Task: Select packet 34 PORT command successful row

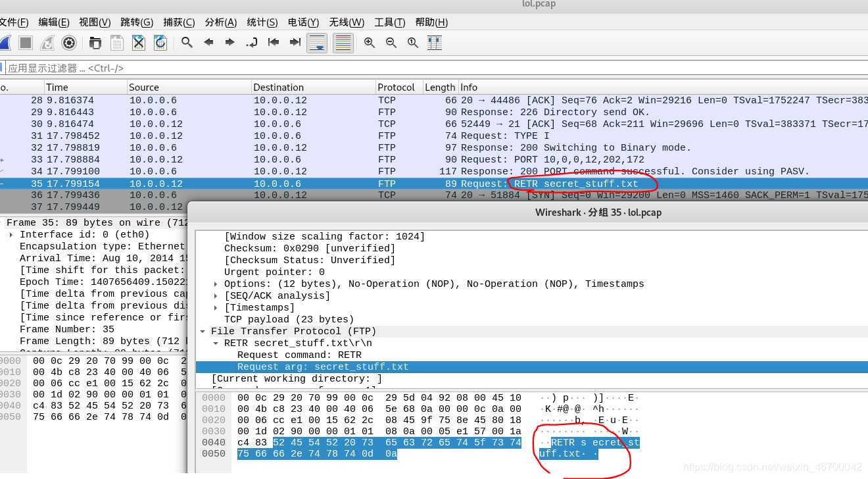Action: tap(434, 171)
